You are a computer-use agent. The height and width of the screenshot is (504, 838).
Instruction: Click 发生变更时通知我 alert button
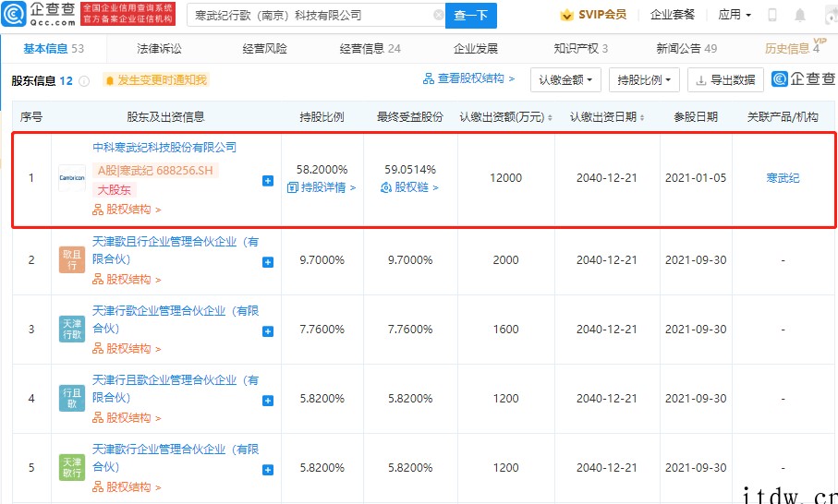click(x=156, y=80)
